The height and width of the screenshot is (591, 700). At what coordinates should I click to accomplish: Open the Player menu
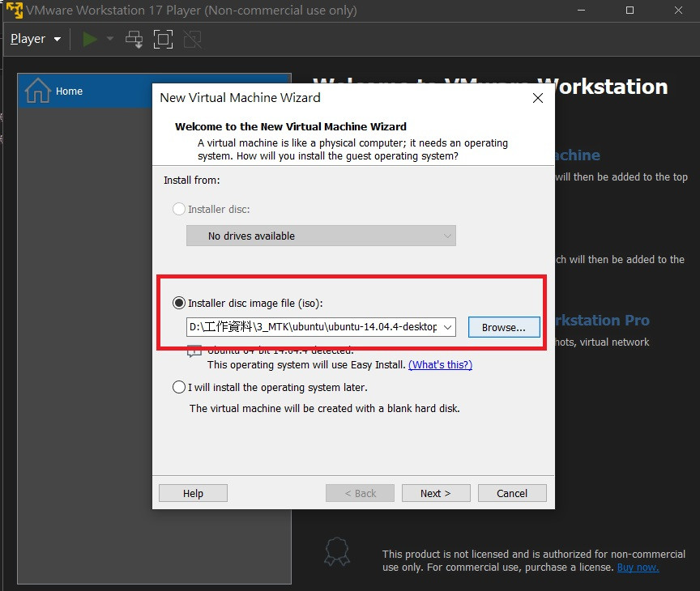(36, 39)
